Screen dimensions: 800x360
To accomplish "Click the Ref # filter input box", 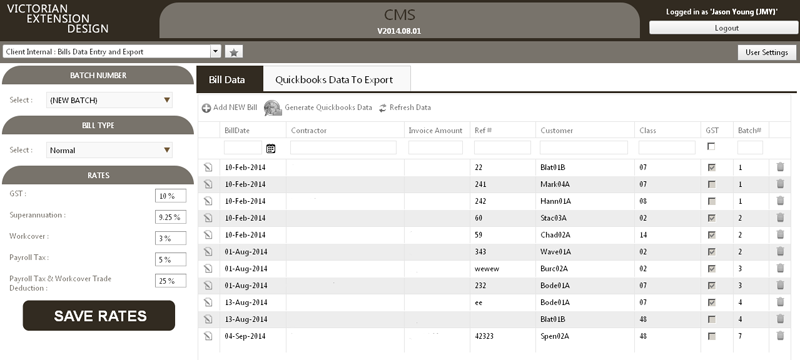I will click(503, 148).
